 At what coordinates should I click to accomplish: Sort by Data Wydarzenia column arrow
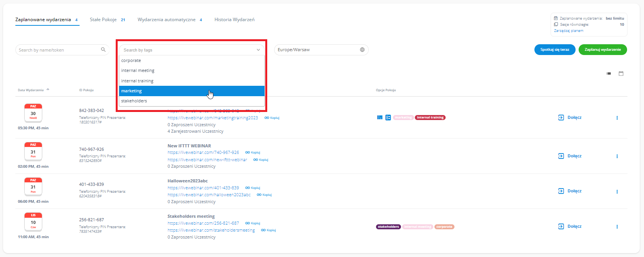48,89
